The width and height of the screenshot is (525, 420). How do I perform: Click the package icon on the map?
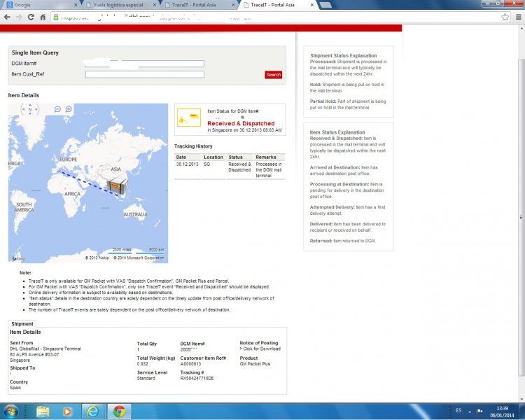pyautogui.click(x=117, y=187)
